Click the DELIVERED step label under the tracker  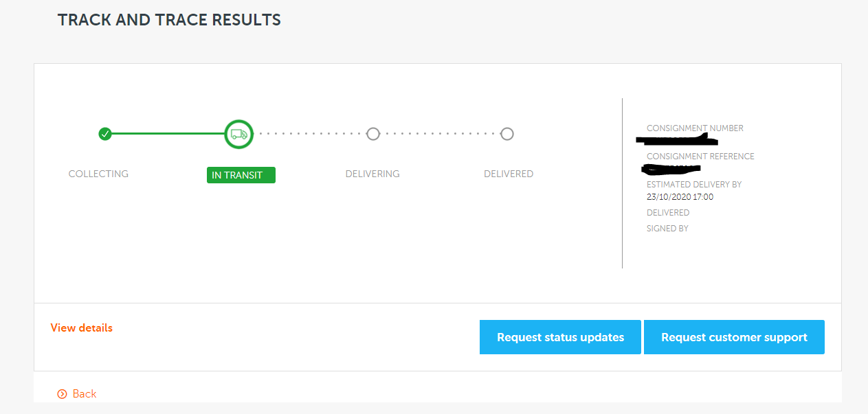[x=509, y=174]
